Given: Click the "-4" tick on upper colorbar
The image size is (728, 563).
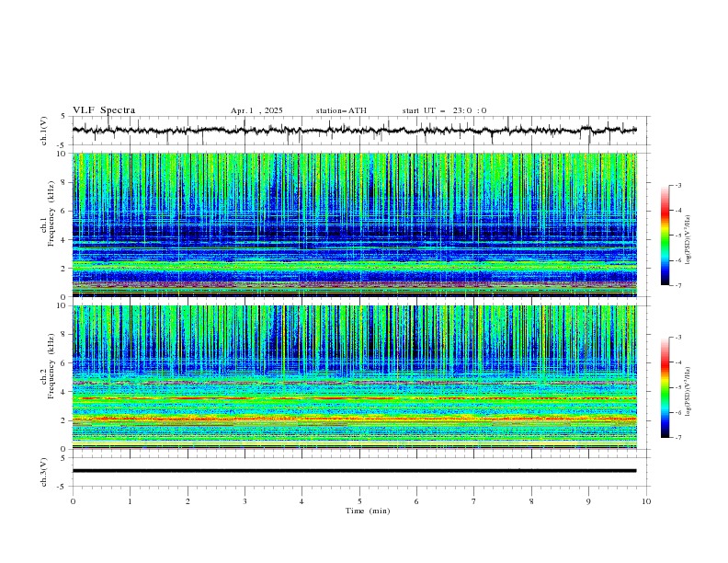Looking at the screenshot, I should tap(678, 211).
